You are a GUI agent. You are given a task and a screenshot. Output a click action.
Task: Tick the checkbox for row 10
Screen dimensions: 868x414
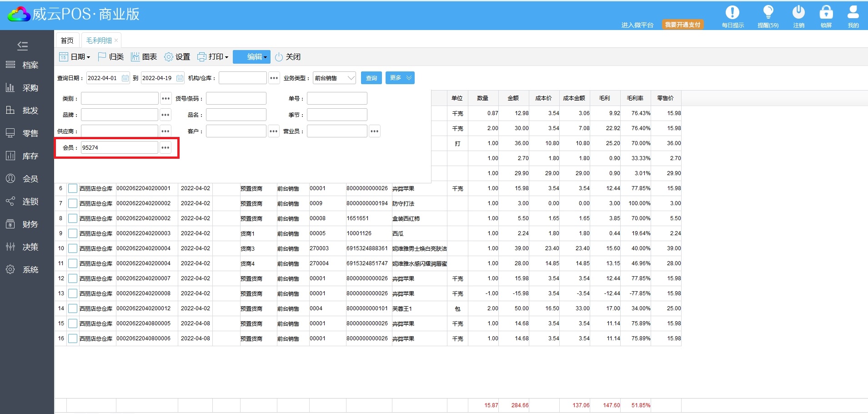[73, 248]
